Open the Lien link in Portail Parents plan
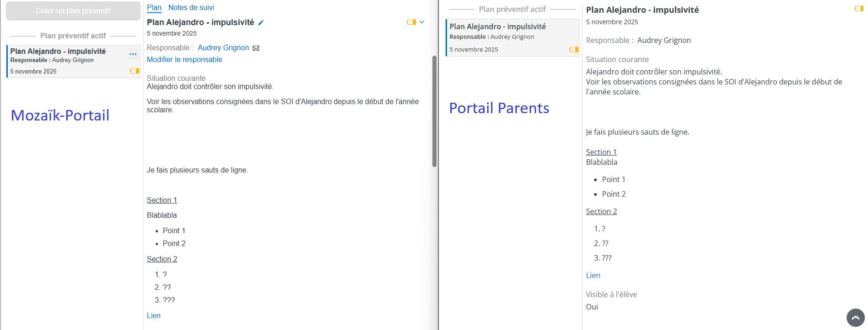 pyautogui.click(x=593, y=275)
